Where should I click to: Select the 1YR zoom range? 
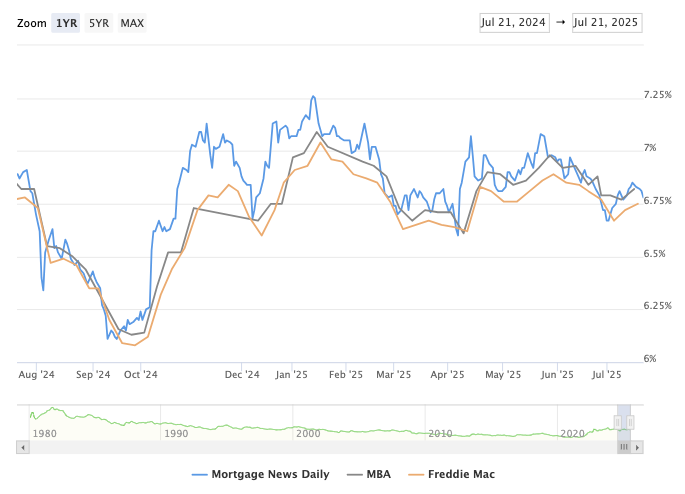[66, 23]
